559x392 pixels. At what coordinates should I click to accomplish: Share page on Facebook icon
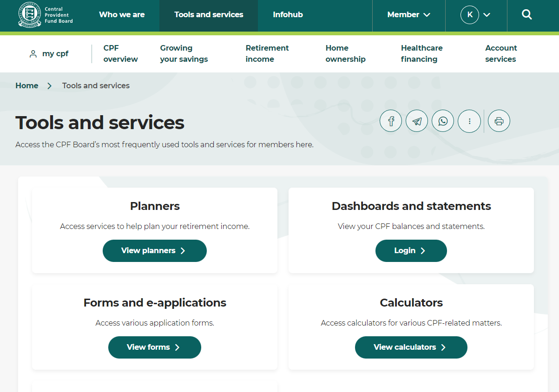point(391,121)
